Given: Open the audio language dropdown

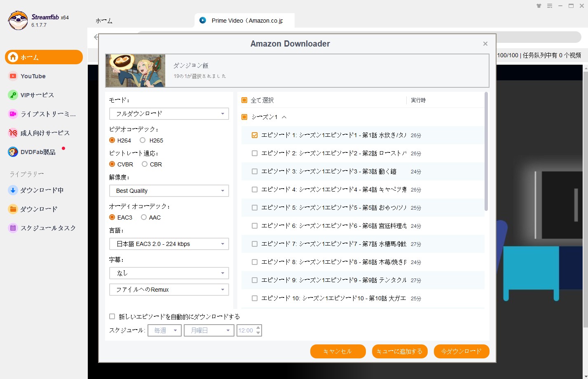Looking at the screenshot, I should pyautogui.click(x=169, y=244).
